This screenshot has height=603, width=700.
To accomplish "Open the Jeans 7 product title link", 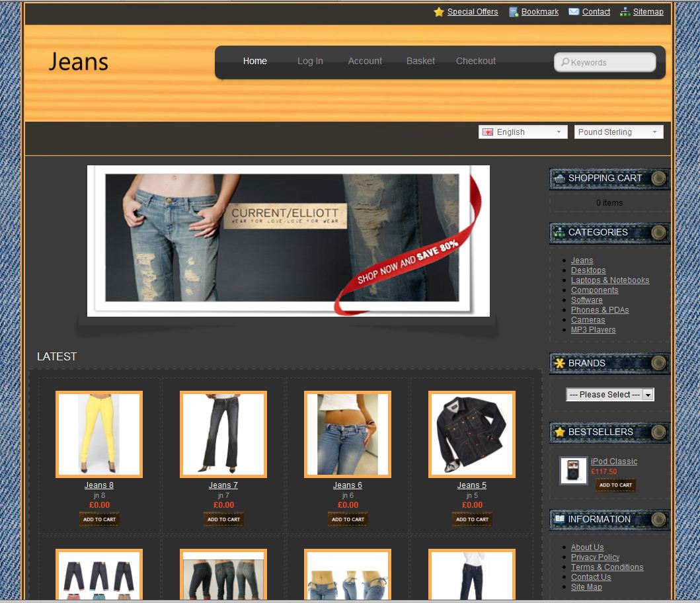I will pyautogui.click(x=223, y=485).
